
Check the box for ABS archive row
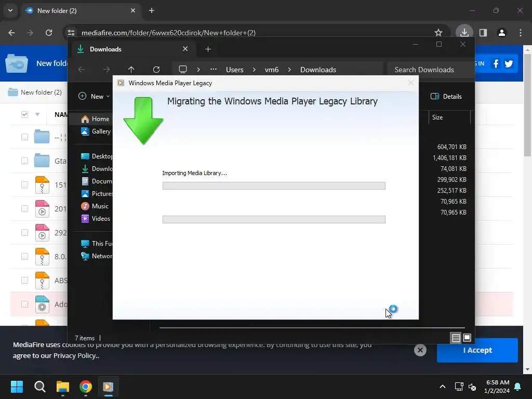point(24,280)
